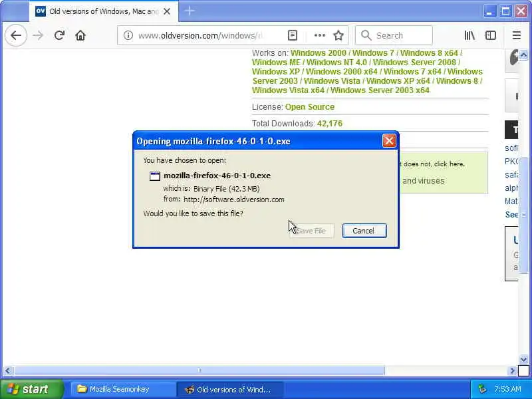The height and width of the screenshot is (399, 532).
Task: Minimize the Firefox browser window
Action: point(489,11)
